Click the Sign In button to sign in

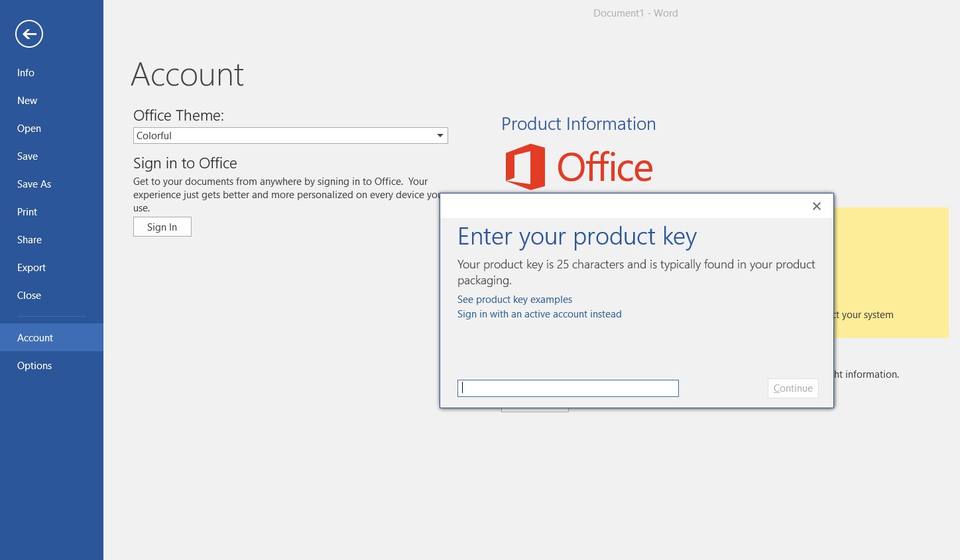coord(162,226)
